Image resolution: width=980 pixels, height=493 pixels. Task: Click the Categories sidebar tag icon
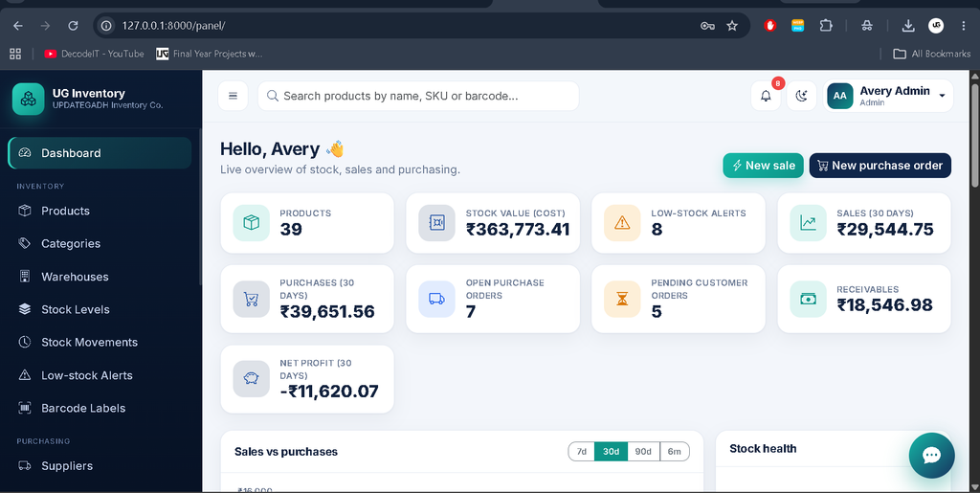tap(24, 244)
